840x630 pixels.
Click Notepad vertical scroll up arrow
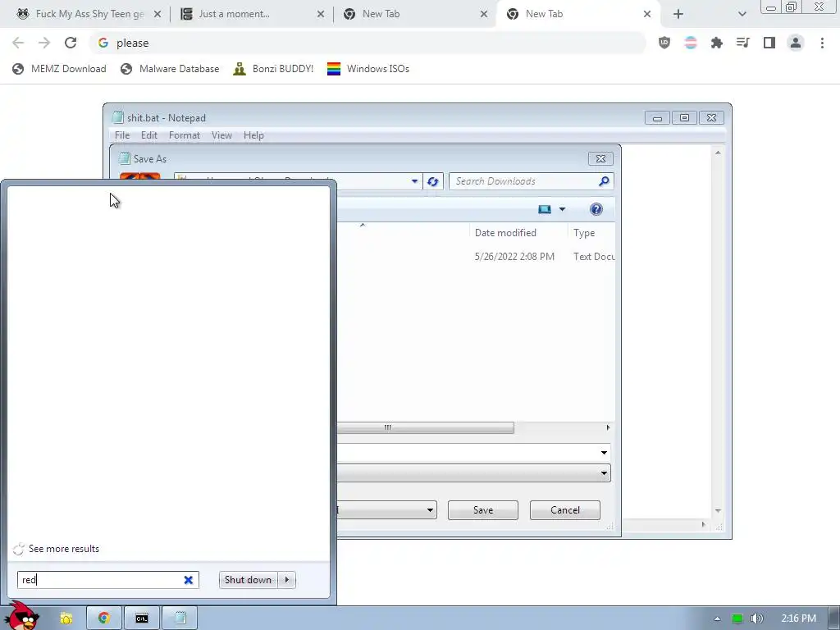[717, 153]
